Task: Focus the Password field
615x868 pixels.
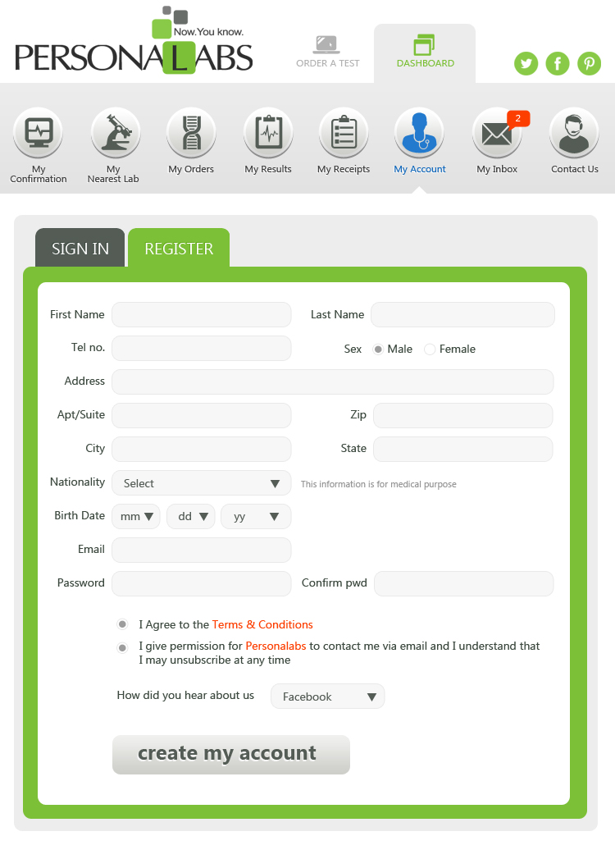Action: pyautogui.click(x=202, y=583)
